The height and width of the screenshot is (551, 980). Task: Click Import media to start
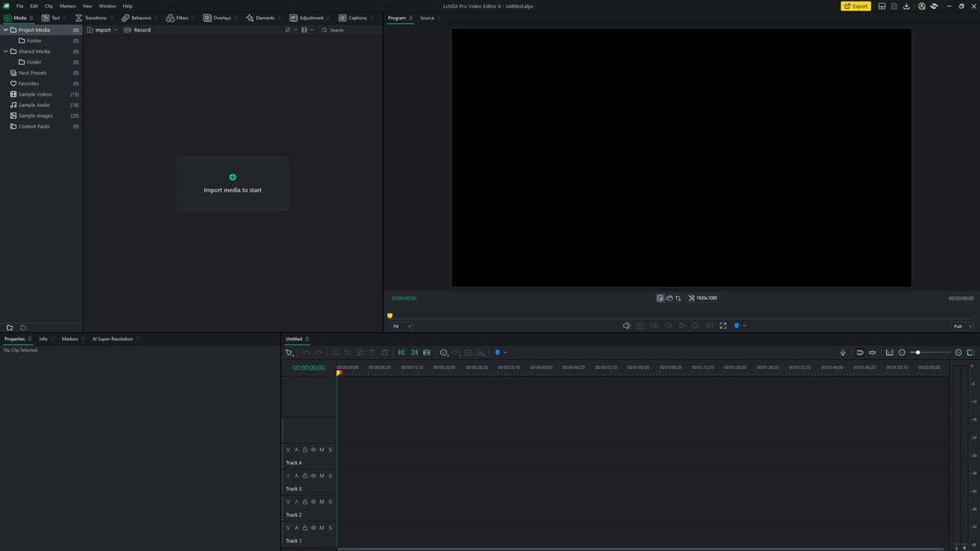232,183
